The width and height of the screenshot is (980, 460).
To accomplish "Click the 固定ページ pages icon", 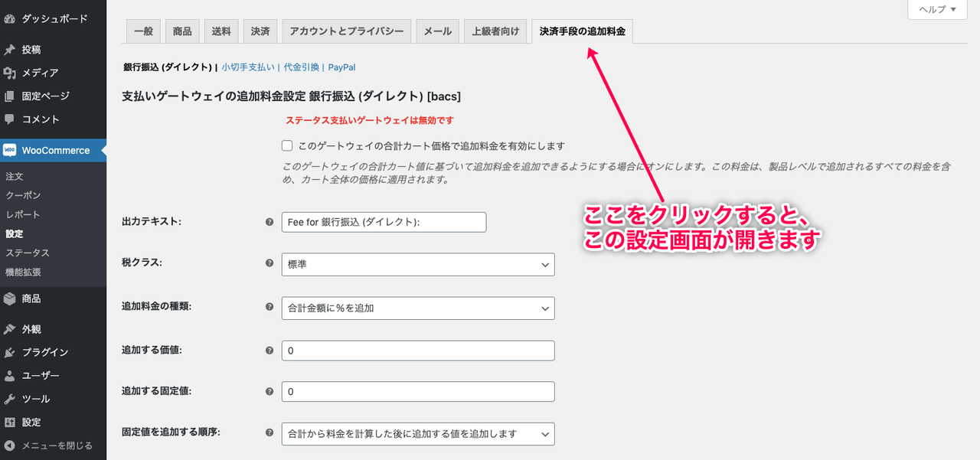I will click(9, 96).
